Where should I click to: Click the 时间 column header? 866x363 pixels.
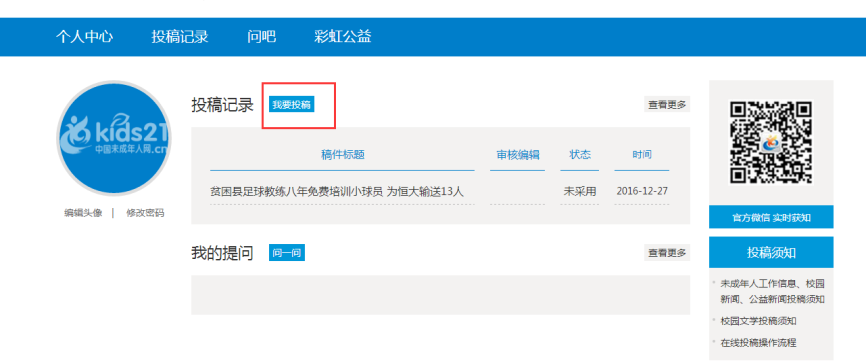(x=642, y=155)
